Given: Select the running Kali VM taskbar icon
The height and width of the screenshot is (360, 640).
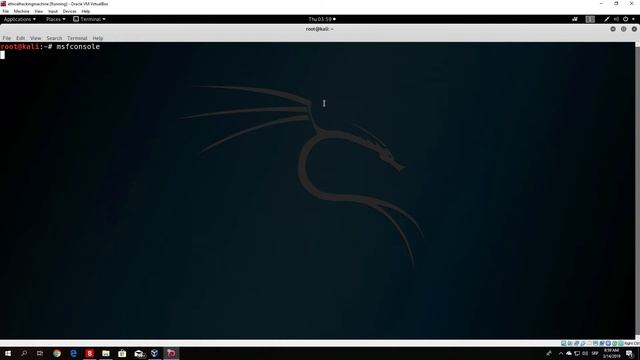Looking at the screenshot, I should [x=171, y=353].
